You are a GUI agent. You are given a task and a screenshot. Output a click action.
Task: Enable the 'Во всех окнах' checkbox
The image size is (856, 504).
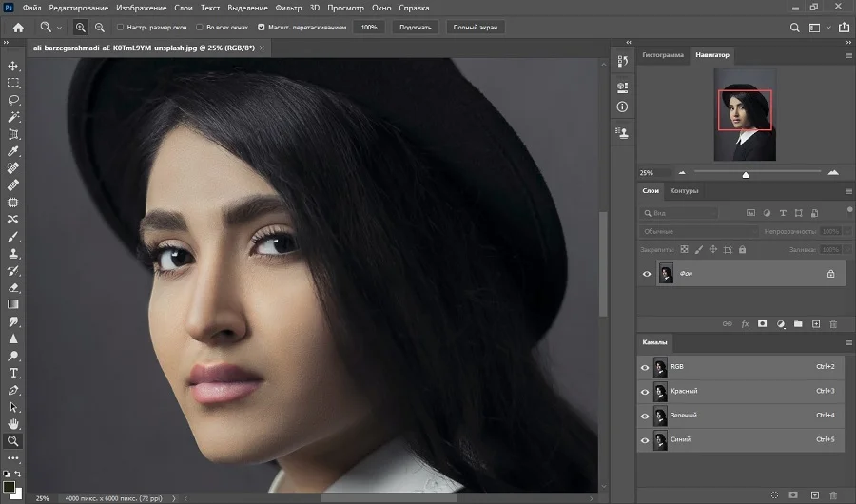[200, 28]
